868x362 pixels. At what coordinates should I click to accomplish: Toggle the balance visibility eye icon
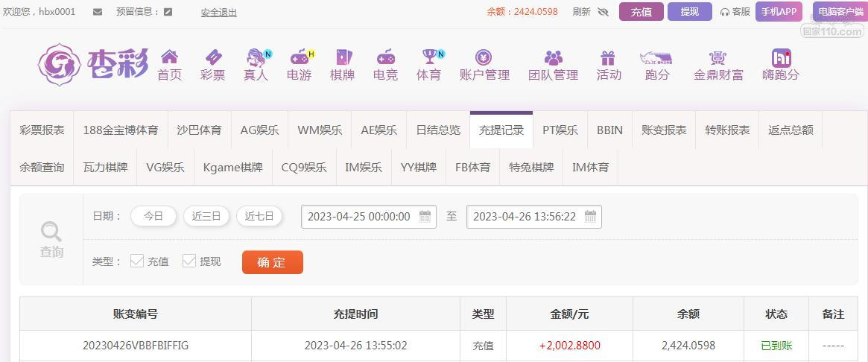click(603, 12)
